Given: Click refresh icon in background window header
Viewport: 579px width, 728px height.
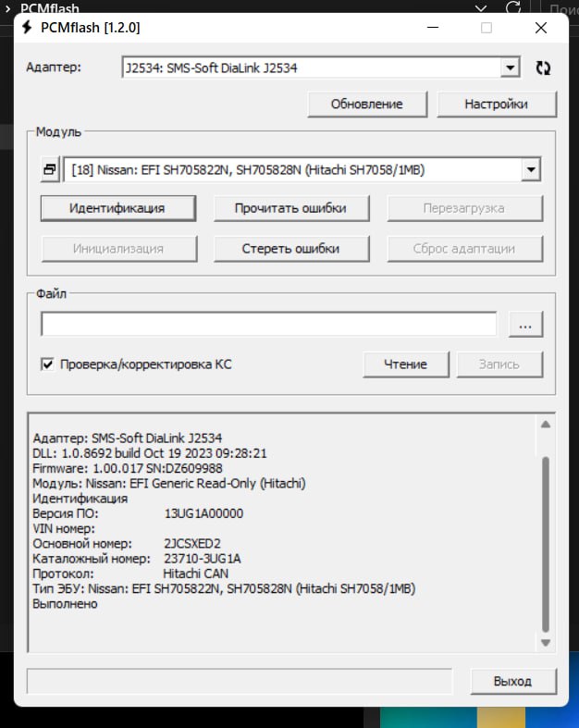Looking at the screenshot, I should tap(513, 7).
